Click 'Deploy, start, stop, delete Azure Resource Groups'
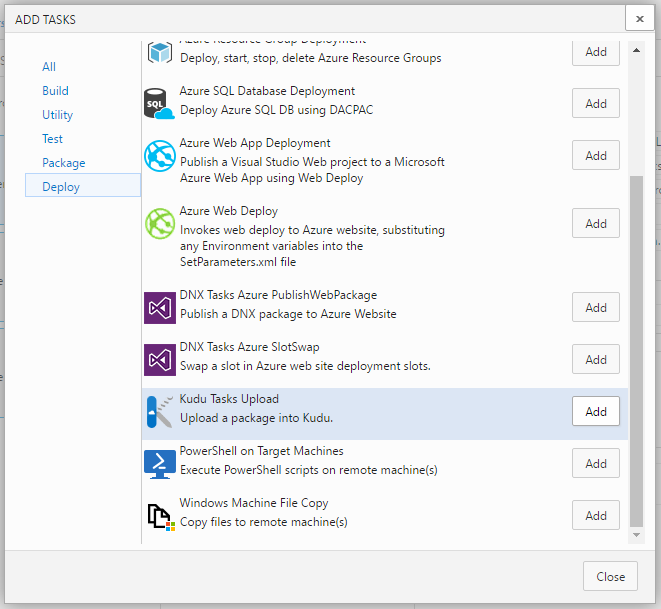The image size is (661, 609). click(x=311, y=58)
